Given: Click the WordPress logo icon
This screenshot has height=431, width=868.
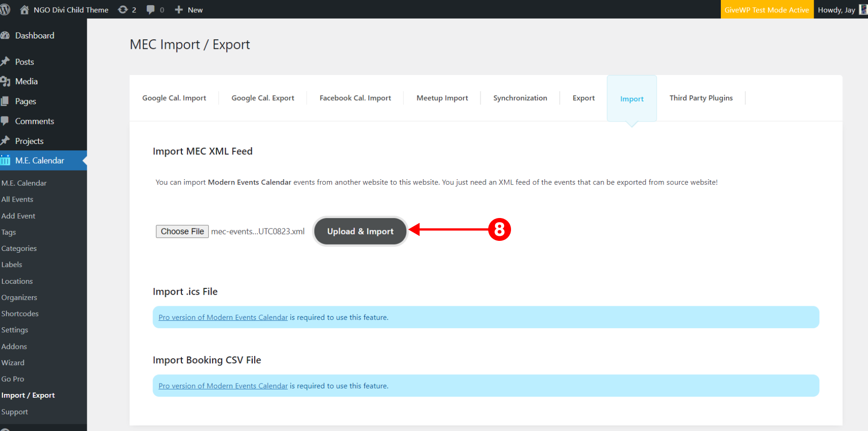Looking at the screenshot, I should pos(5,10).
